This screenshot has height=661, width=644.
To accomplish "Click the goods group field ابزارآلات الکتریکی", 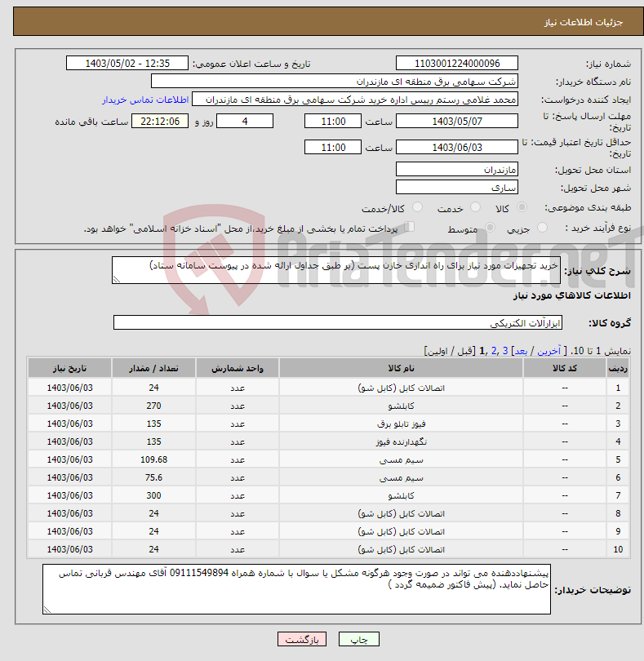I will pos(338,323).
